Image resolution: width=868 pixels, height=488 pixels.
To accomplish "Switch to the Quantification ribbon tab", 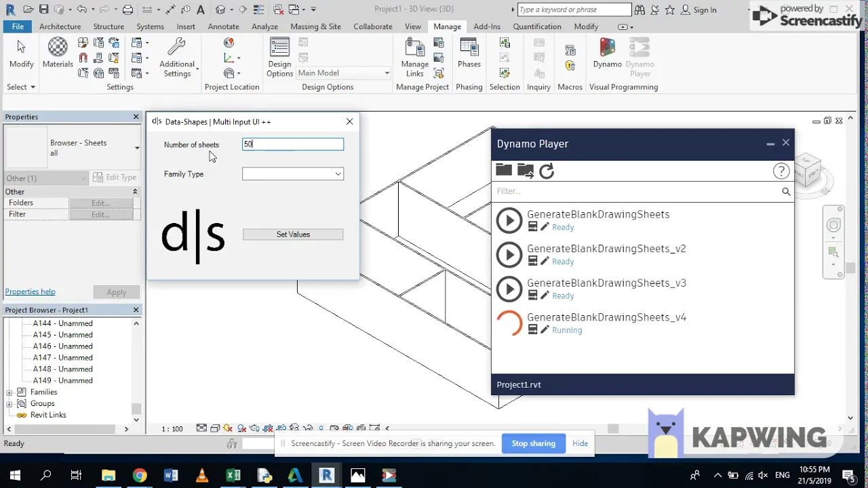I will click(536, 26).
